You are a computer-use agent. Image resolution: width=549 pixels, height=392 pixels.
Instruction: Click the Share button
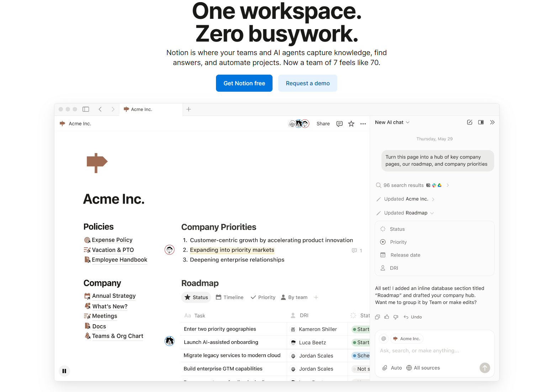[323, 124]
